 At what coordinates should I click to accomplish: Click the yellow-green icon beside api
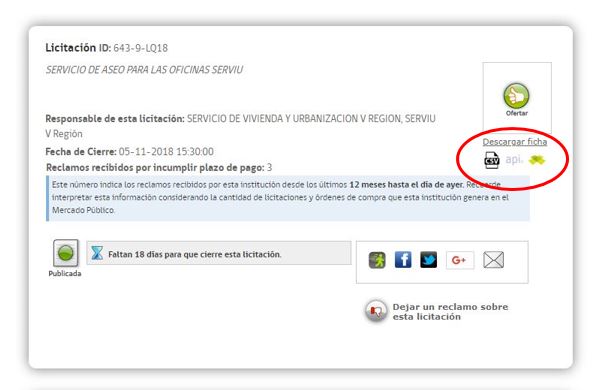coord(537,160)
